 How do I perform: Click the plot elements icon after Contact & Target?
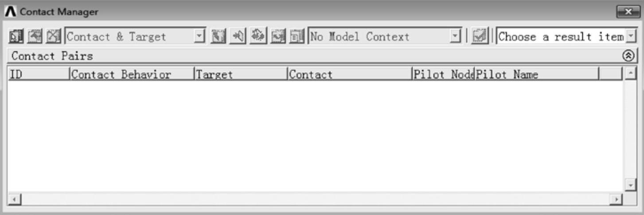coord(218,36)
